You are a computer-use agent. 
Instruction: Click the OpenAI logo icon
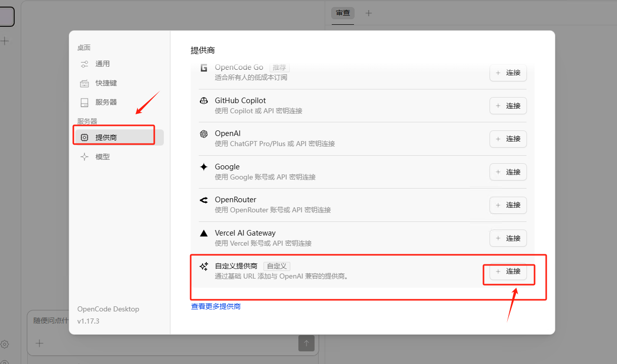204,134
